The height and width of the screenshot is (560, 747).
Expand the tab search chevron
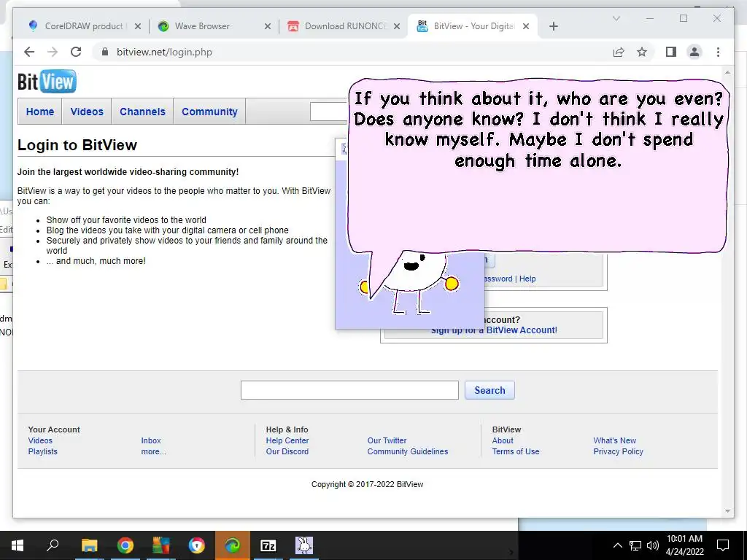point(616,18)
